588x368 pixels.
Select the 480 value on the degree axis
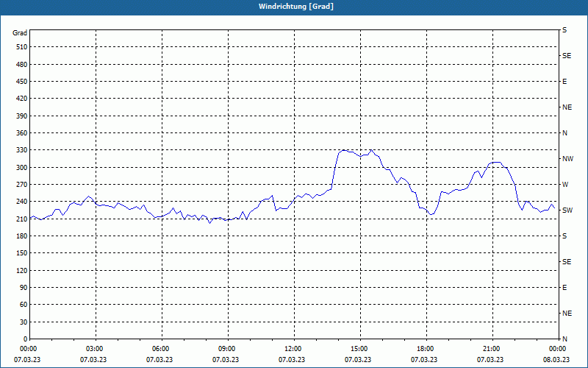[x=21, y=64]
